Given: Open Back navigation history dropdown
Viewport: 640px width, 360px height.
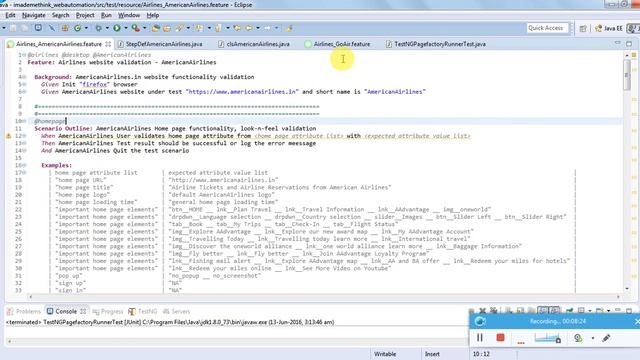Looking at the screenshot, I should pos(258,28).
